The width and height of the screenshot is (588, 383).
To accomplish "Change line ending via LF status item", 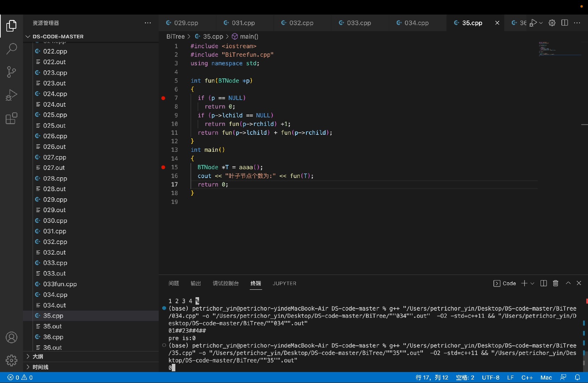I will coord(510,378).
